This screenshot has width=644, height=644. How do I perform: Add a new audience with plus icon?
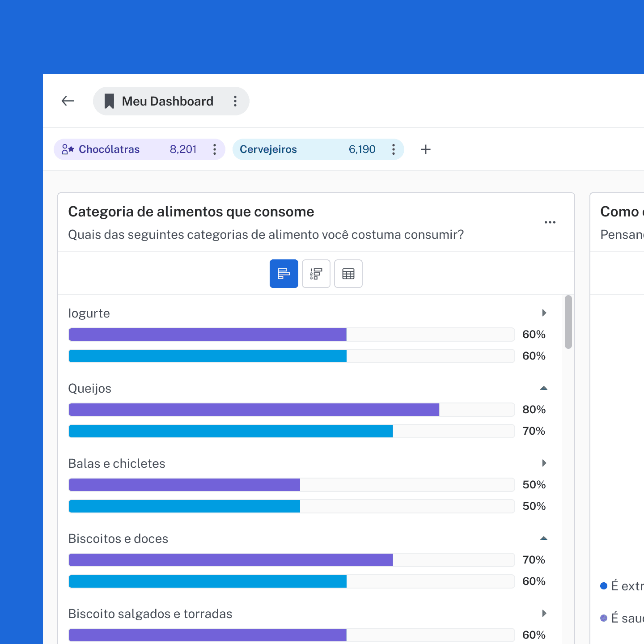426,149
